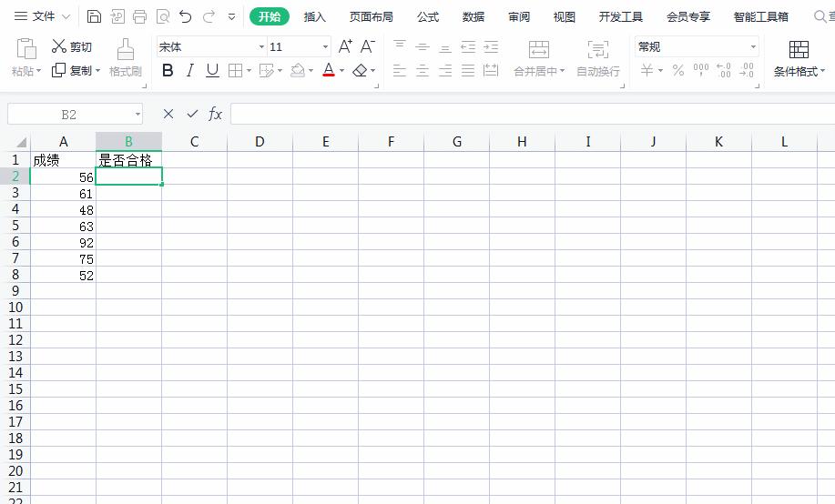Select column C header
The image size is (835, 504).
pos(194,142)
